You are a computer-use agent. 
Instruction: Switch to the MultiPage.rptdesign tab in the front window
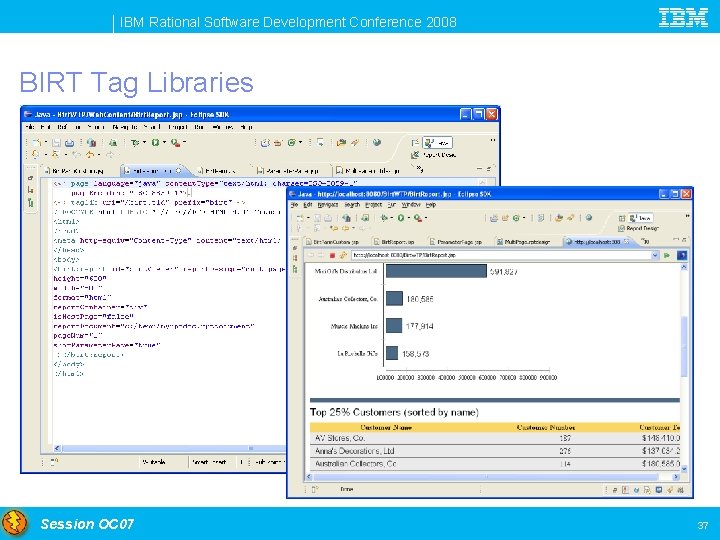pyautogui.click(x=523, y=242)
